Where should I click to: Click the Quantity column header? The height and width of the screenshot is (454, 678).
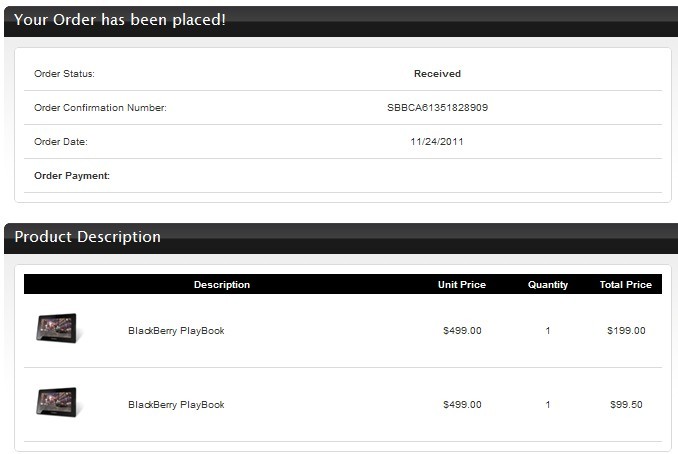pyautogui.click(x=548, y=285)
